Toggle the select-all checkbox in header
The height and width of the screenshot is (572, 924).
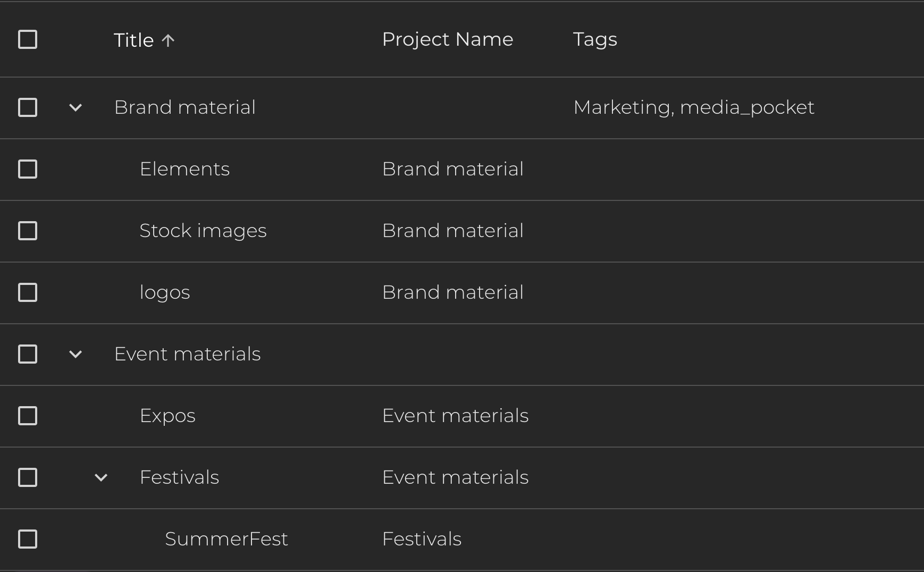(28, 39)
